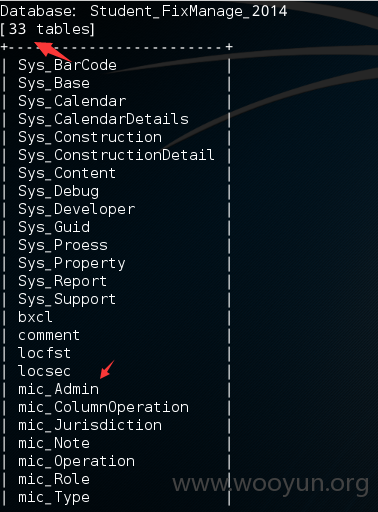Select the Sys_BarCode table entry
Screen dimensions: 378x512
pyautogui.click(x=67, y=65)
